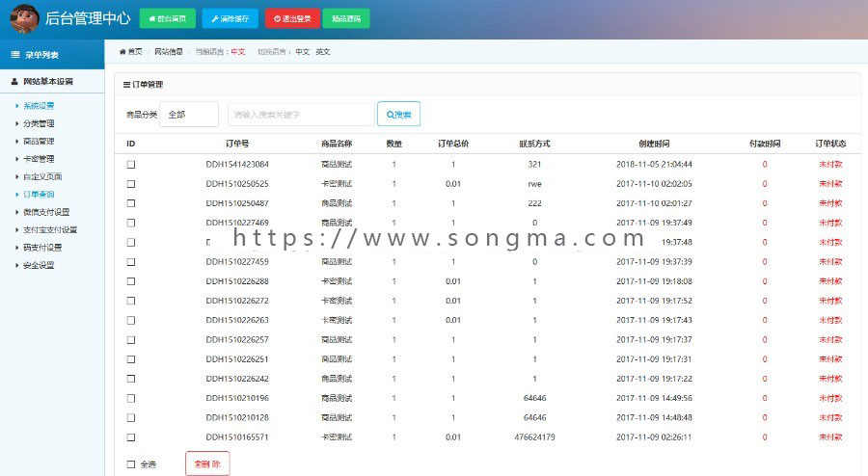The width and height of the screenshot is (868, 476).
Task: Open 支付宝支付设置 in the sidebar
Action: 50,229
